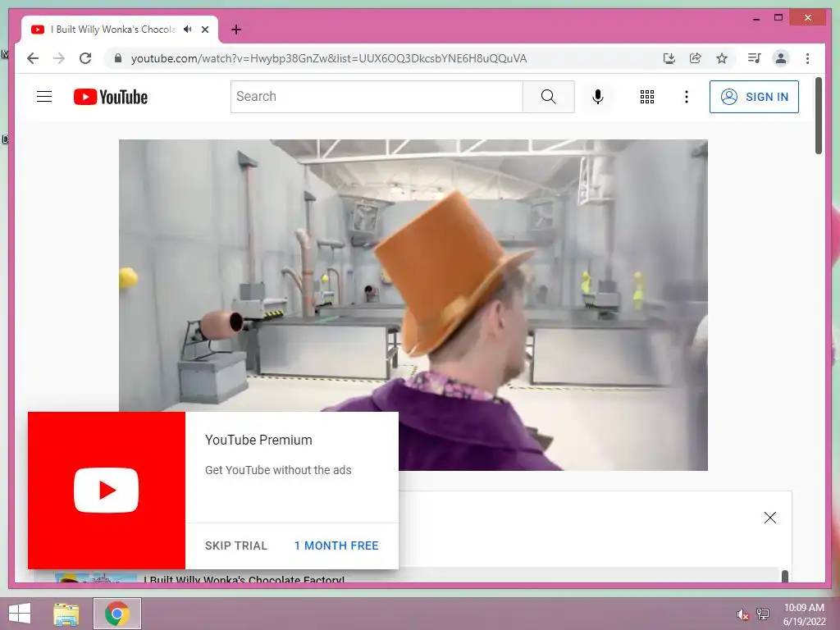Image resolution: width=840 pixels, height=630 pixels.
Task: Click the SIGN IN button
Action: (x=754, y=97)
